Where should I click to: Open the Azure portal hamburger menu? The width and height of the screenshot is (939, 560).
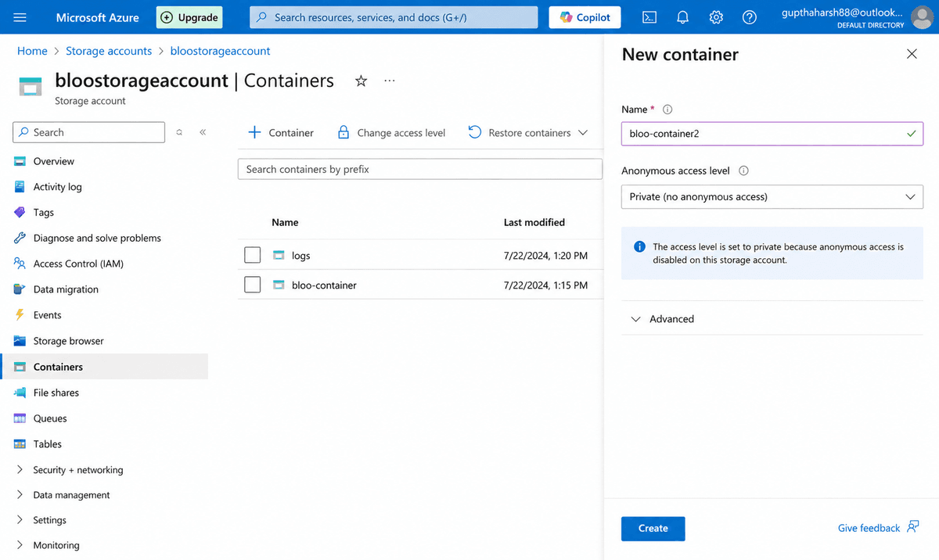coord(20,17)
